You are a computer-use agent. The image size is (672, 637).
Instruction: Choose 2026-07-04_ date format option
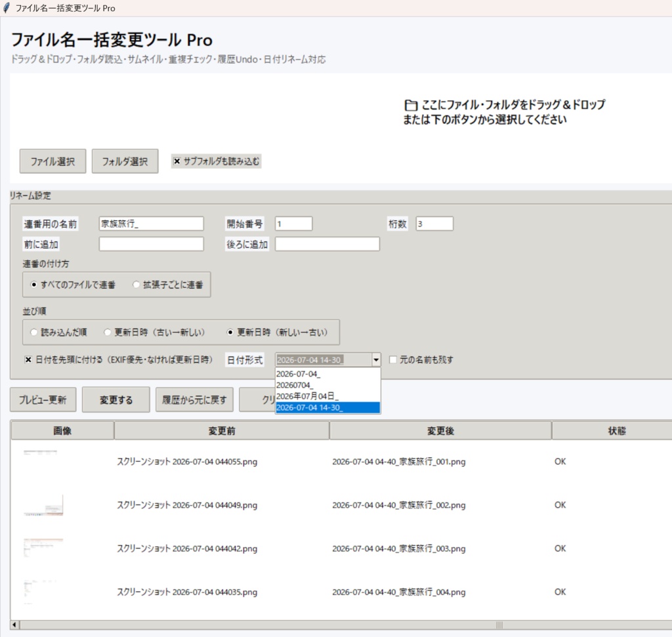[x=328, y=374]
